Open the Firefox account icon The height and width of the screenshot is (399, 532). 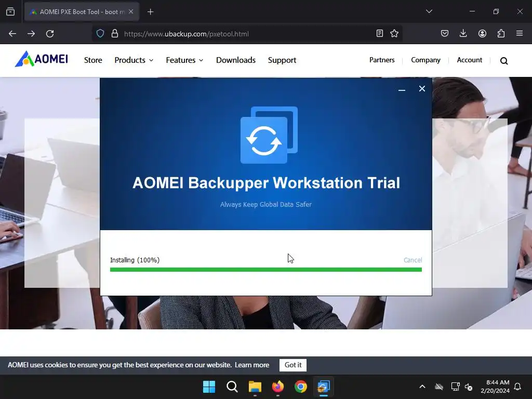point(482,33)
